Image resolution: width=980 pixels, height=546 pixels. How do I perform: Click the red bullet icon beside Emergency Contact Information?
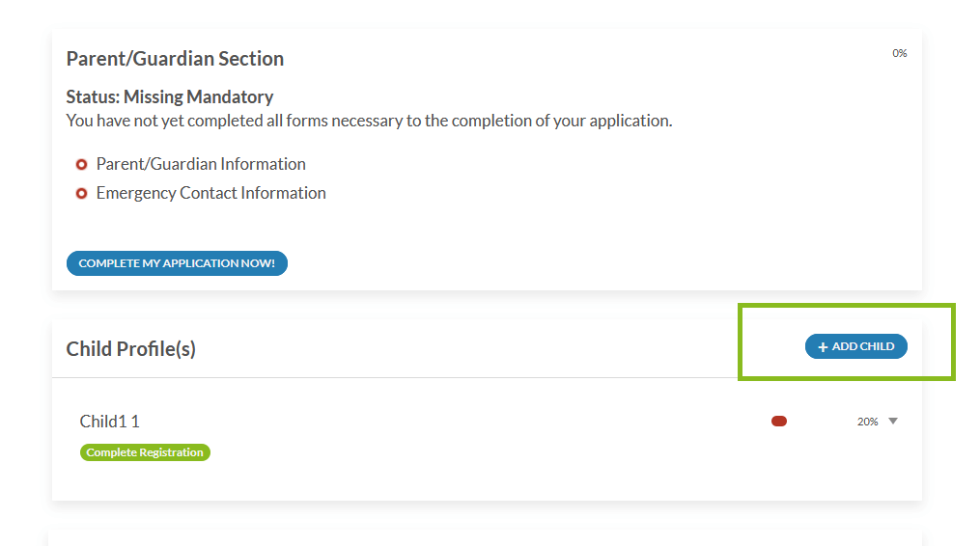click(81, 194)
